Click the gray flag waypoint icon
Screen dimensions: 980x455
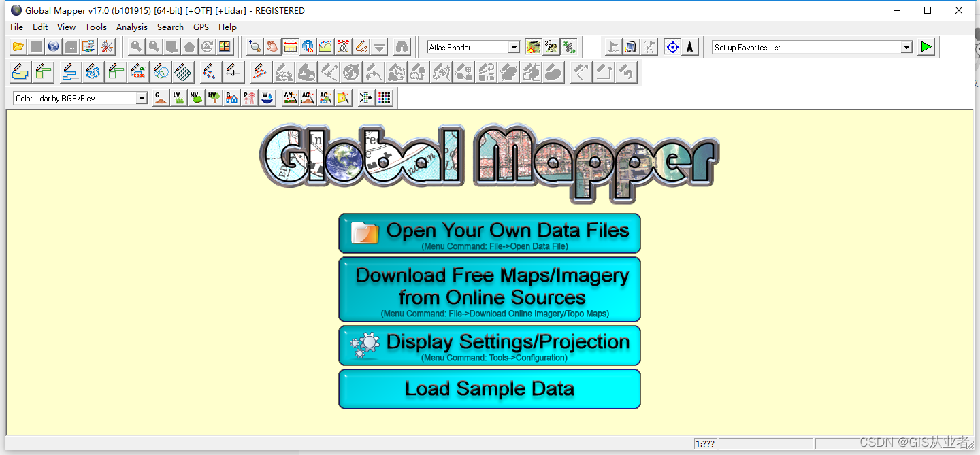pos(613,47)
